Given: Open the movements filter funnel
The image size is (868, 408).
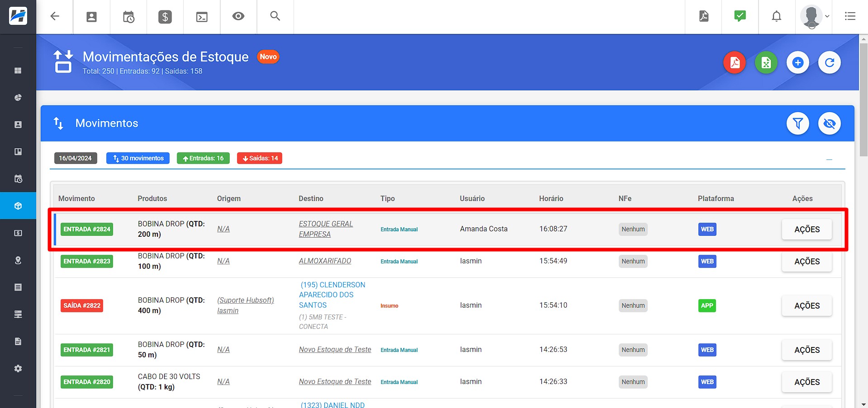Looking at the screenshot, I should point(798,123).
